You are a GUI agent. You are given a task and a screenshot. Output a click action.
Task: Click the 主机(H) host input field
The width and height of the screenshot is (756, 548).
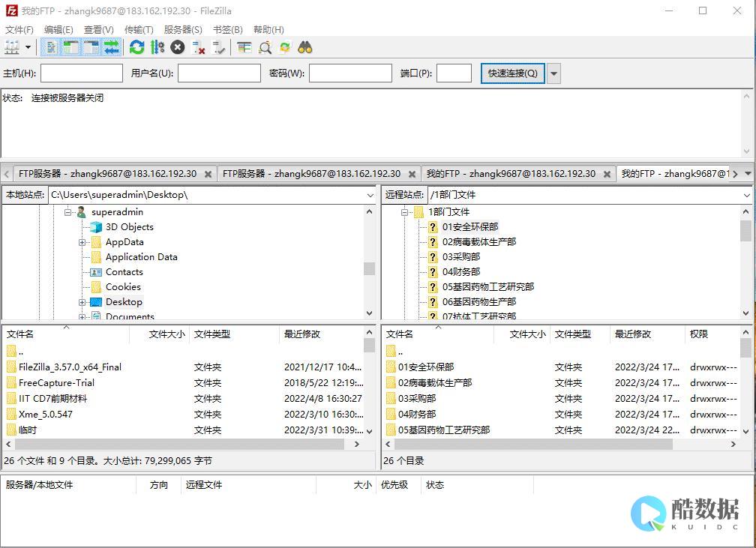[82, 73]
